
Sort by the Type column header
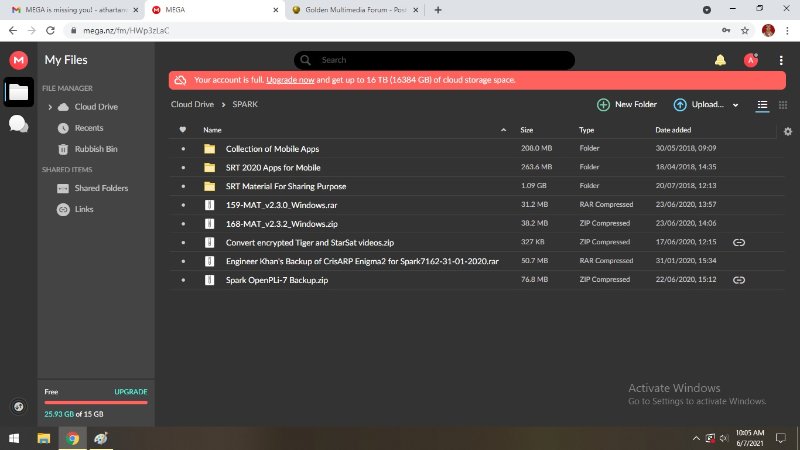point(586,130)
